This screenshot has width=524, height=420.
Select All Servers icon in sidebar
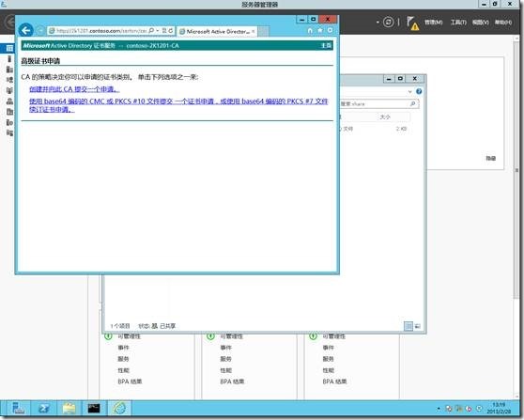(x=9, y=70)
